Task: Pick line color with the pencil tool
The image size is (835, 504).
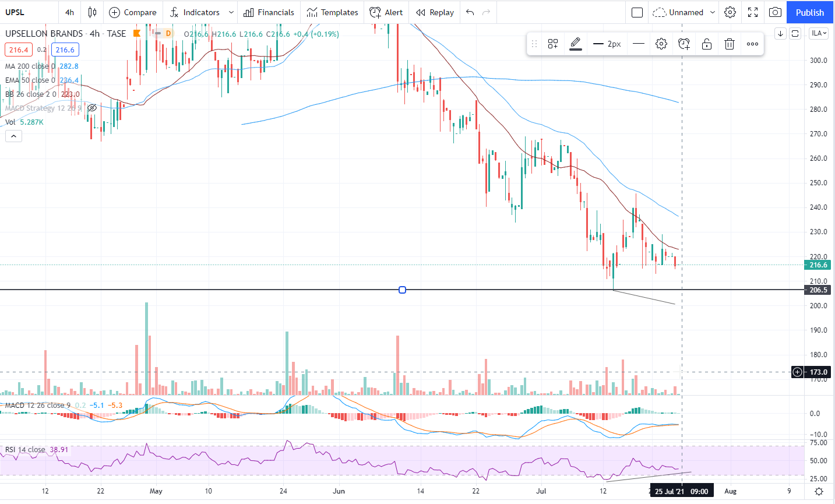Action: coord(576,44)
